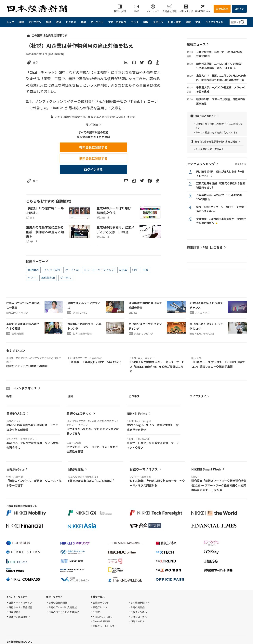
Task: Click the bottom Facebook share icon
Action: [150, 181]
